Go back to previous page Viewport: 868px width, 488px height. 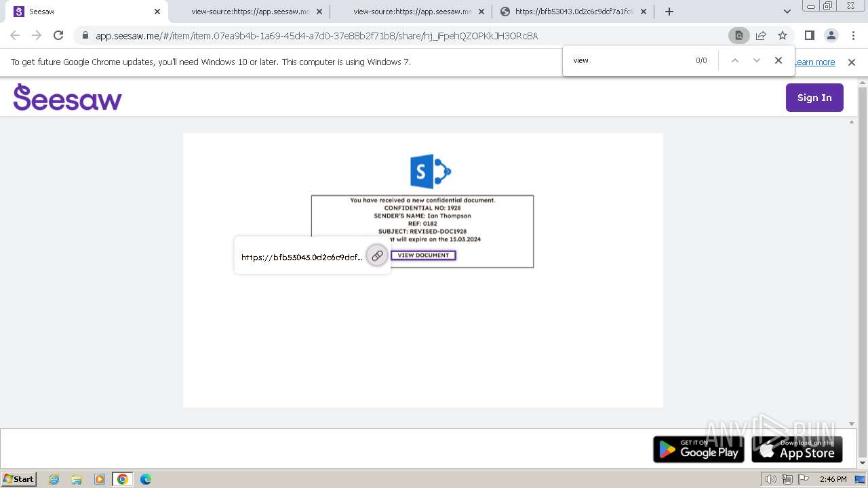(15, 36)
